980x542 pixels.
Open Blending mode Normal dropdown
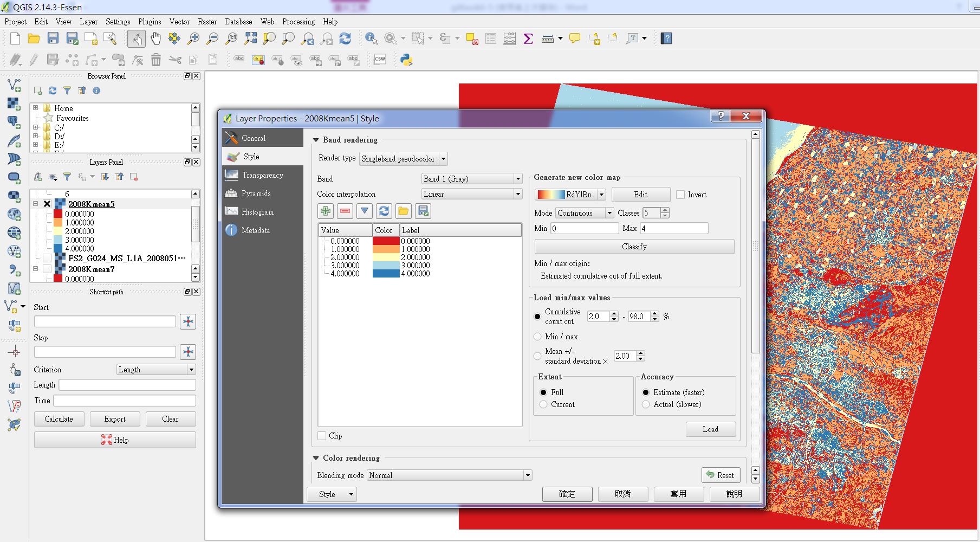click(x=450, y=475)
